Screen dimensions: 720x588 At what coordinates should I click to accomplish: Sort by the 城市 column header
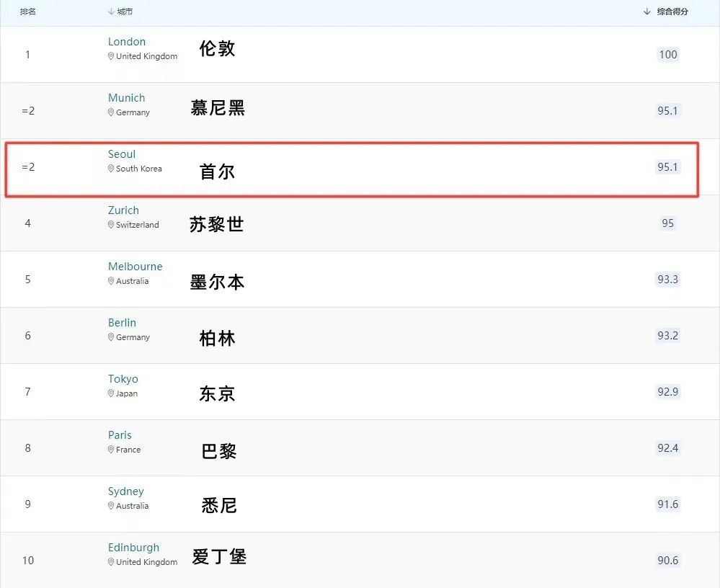(120, 12)
